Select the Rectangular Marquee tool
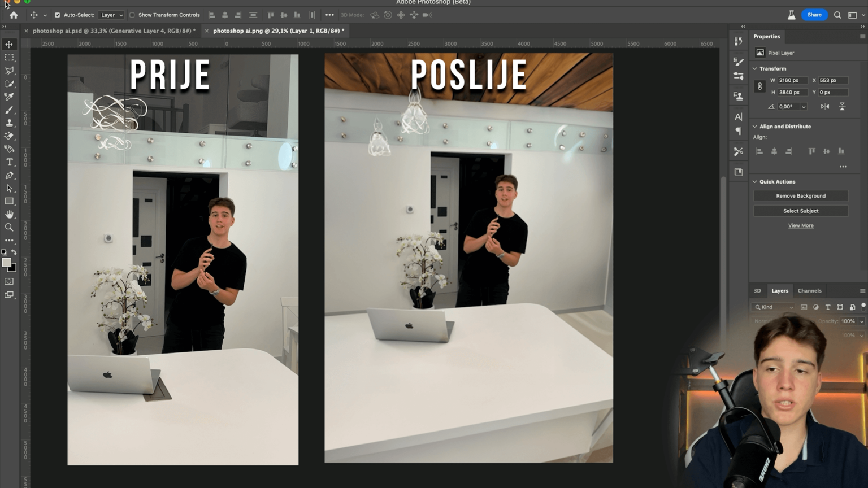 (x=9, y=58)
